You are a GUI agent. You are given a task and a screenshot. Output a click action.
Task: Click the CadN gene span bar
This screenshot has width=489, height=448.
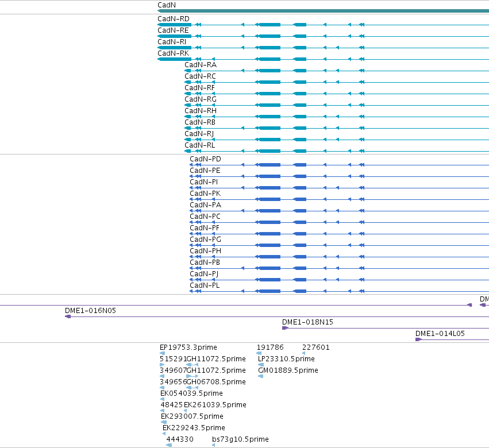323,11
